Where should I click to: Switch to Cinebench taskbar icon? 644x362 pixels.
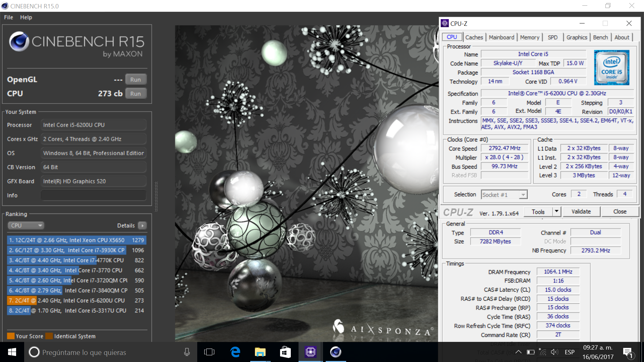pyautogui.click(x=336, y=352)
